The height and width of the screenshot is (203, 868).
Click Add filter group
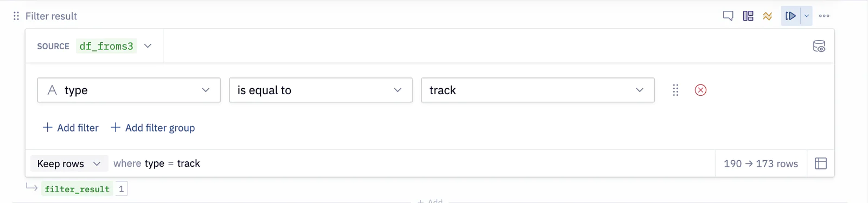[x=153, y=128]
